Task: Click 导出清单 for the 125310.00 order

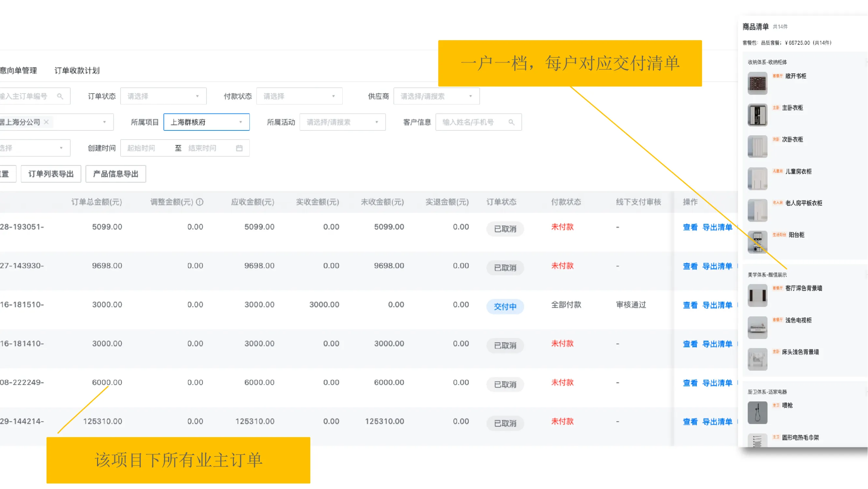Action: click(x=717, y=422)
